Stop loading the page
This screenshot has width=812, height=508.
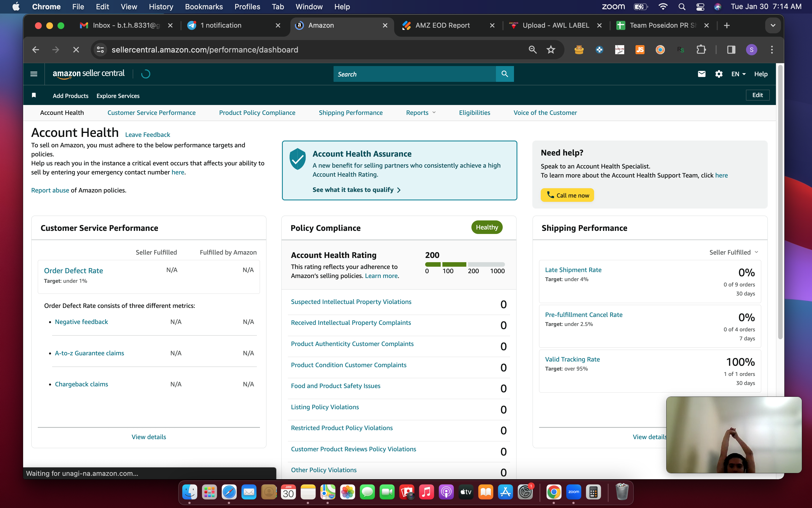tap(76, 50)
